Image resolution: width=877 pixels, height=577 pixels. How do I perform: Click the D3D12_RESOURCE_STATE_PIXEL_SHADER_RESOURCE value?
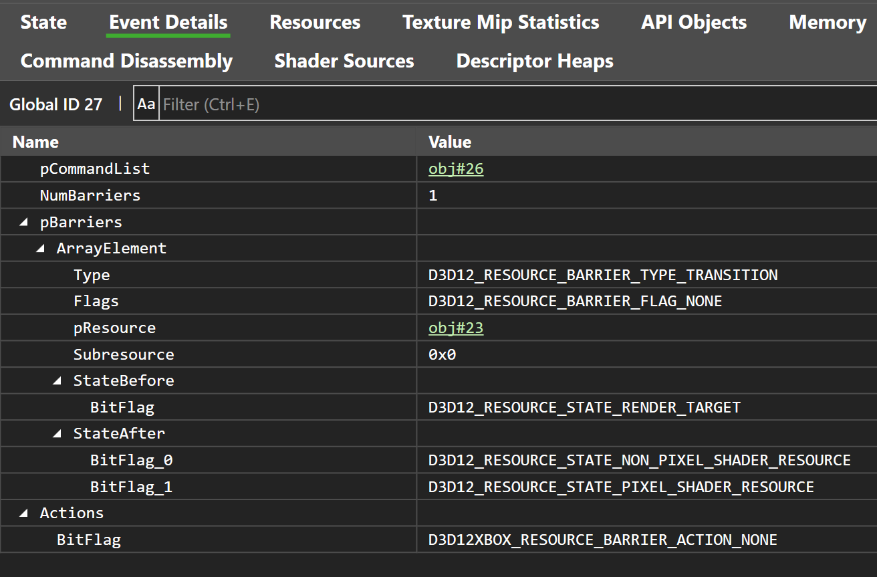point(621,487)
